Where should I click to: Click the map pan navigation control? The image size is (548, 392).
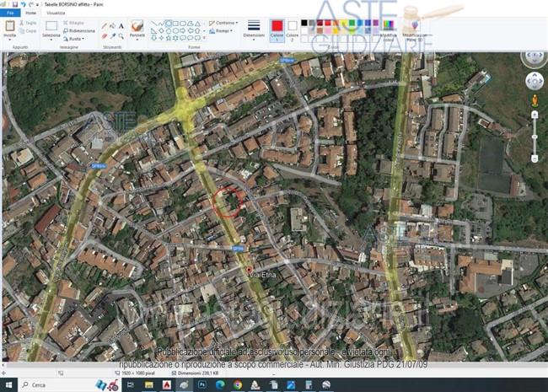[x=535, y=81]
